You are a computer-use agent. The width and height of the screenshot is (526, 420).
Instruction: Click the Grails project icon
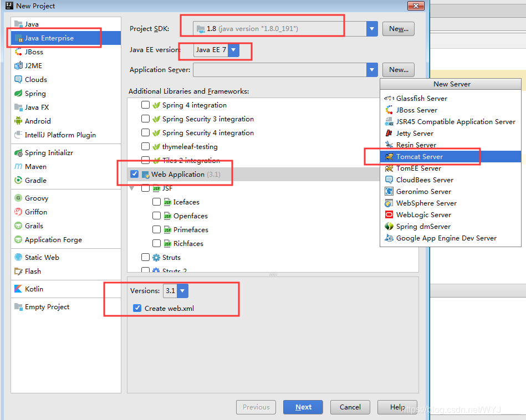pos(18,226)
